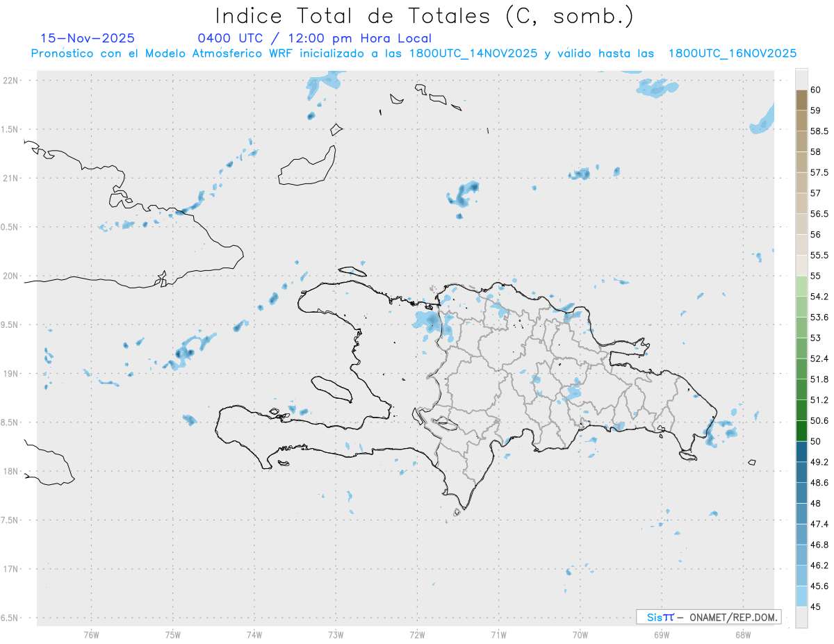This screenshot has height=644, width=834.
Task: Click the '1800UTC_16NOV2025' valid-until time
Action: 732,53
